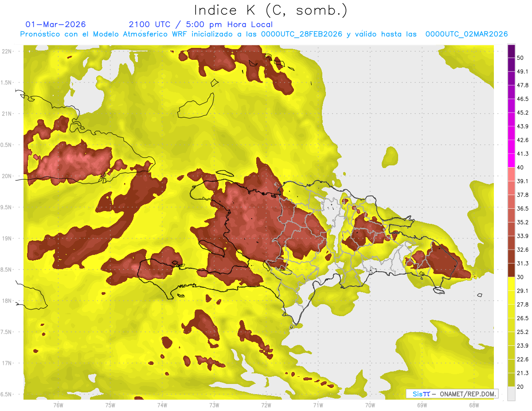Click the '74W' longitude label
Viewport: 532px width, 411px height.
click(162, 405)
